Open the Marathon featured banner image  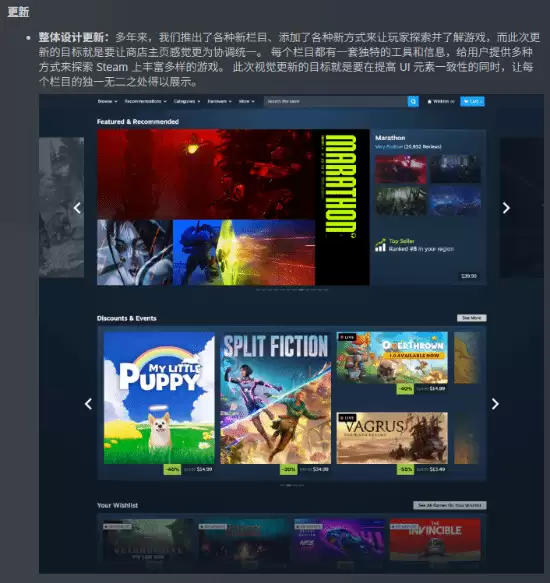coord(233,207)
